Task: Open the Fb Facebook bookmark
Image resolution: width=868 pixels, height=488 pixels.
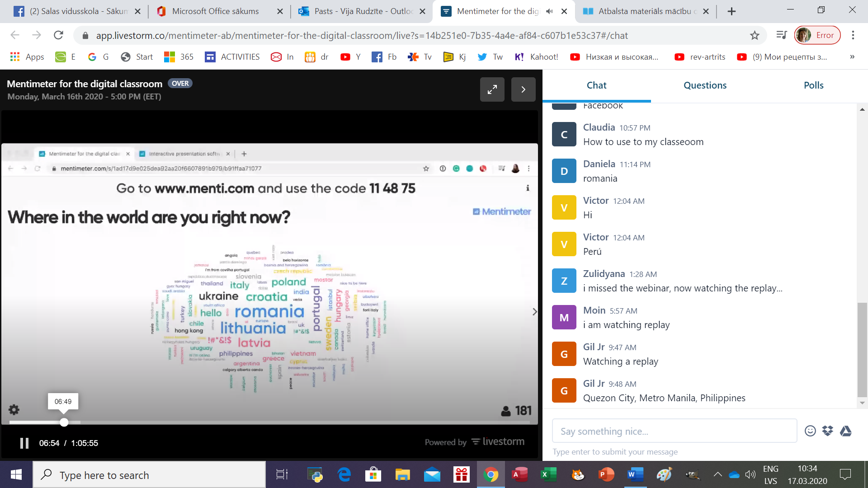Action: [x=384, y=56]
